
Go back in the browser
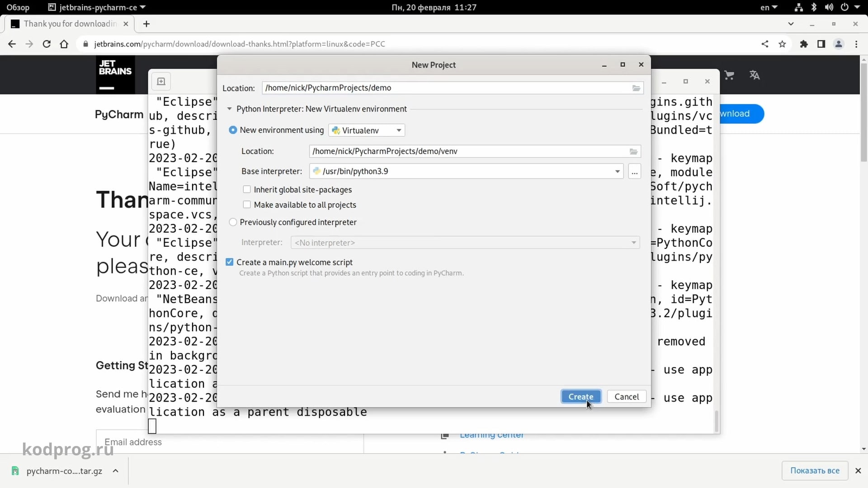pyautogui.click(x=12, y=44)
